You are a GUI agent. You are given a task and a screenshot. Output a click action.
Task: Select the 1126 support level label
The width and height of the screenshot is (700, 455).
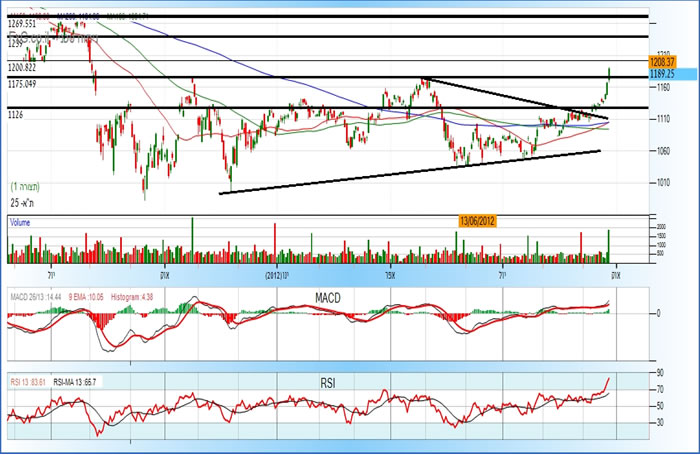click(16, 115)
